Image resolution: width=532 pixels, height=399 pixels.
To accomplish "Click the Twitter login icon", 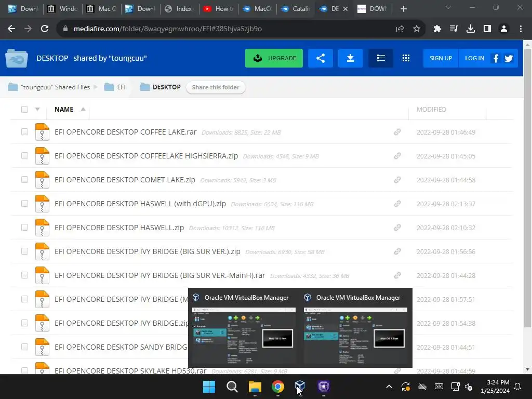I will [x=509, y=58].
